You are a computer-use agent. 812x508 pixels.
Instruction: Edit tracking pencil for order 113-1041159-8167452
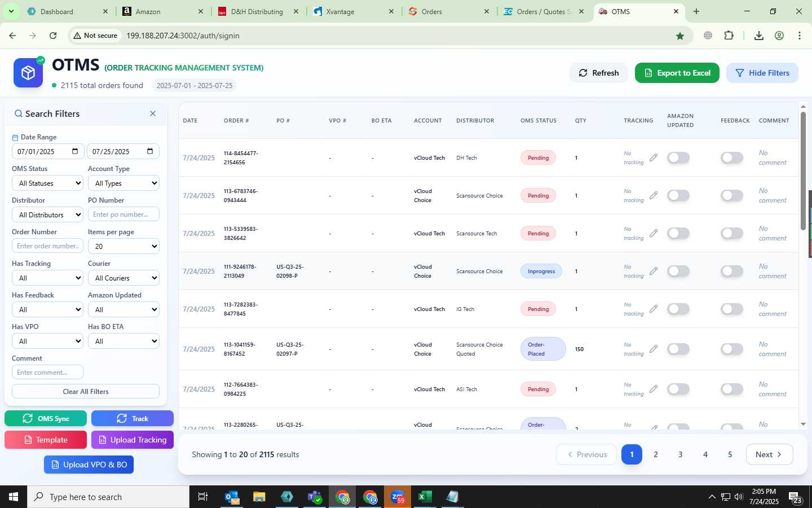click(x=653, y=349)
